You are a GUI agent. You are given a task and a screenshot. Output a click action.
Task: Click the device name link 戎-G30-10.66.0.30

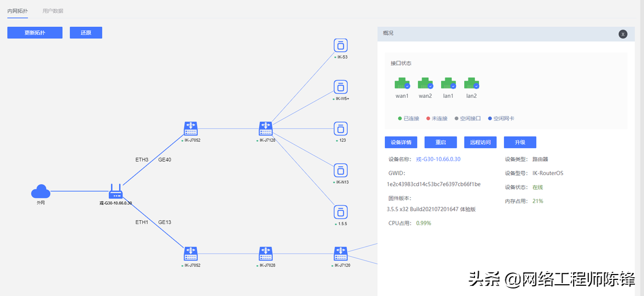click(438, 159)
